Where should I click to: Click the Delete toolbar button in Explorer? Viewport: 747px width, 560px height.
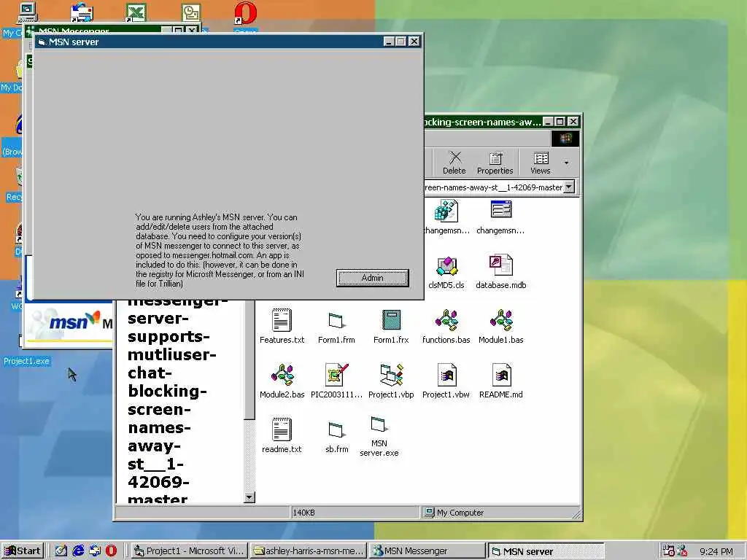pos(454,163)
